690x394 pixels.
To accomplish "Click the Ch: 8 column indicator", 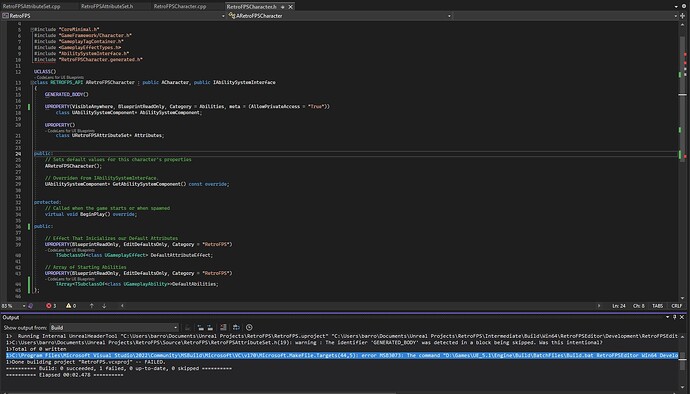I will [x=639, y=306].
